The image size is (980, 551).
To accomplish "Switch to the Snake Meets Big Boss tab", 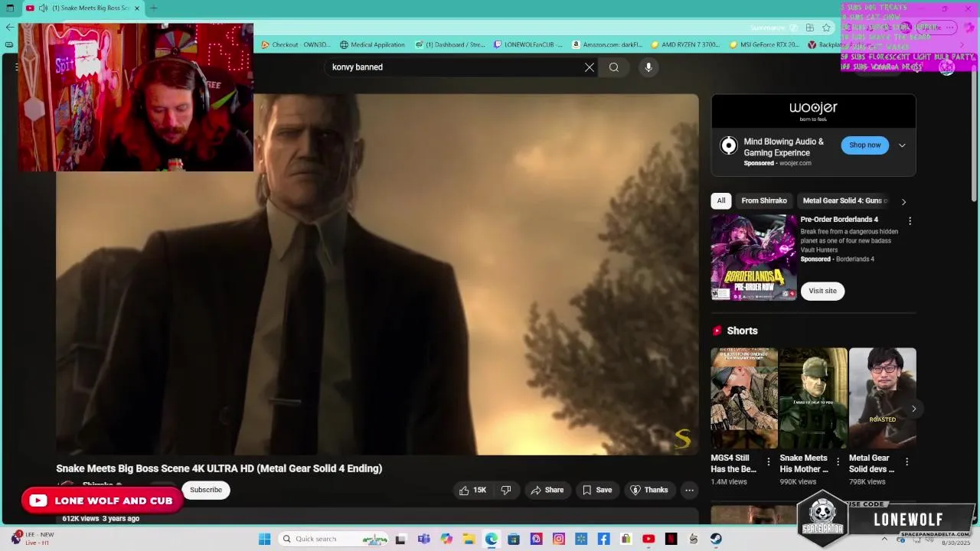I will click(x=84, y=8).
